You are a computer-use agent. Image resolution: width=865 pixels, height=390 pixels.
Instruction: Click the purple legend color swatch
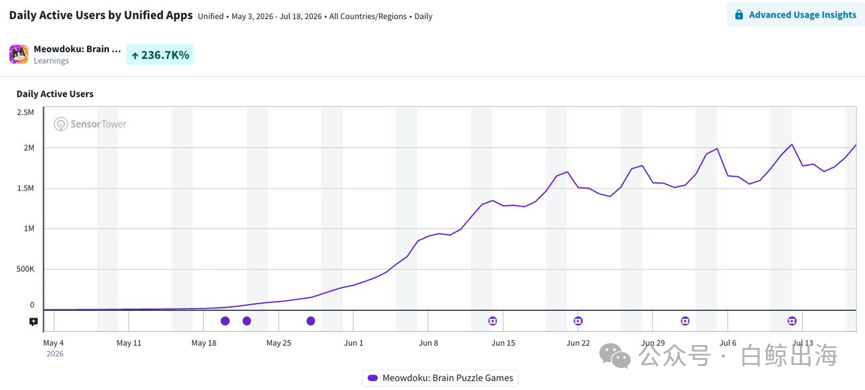372,378
